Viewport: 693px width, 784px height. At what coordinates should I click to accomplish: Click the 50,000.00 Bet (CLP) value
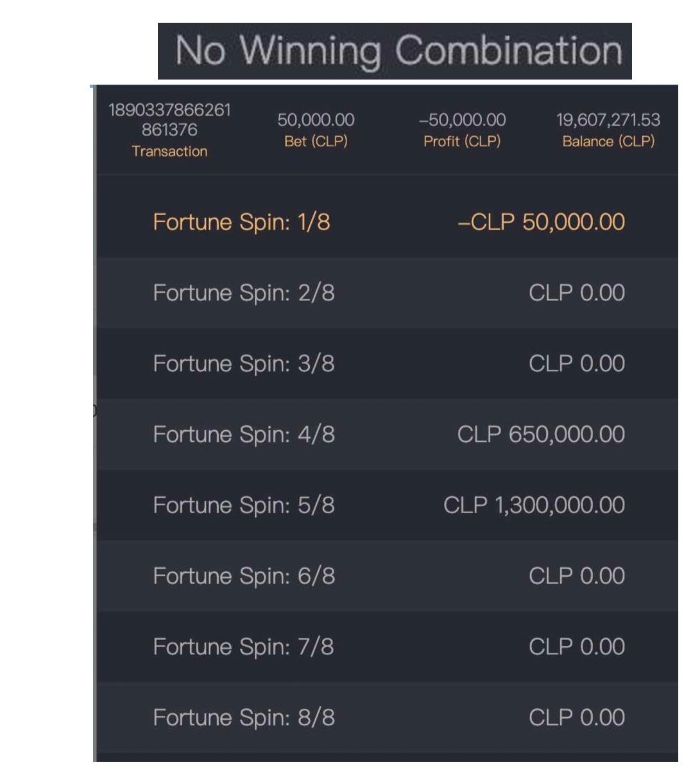(x=316, y=120)
